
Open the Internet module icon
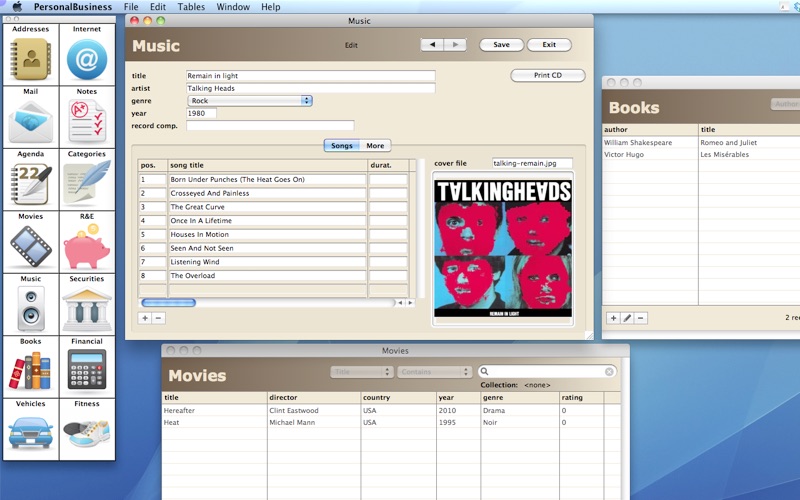coord(87,59)
